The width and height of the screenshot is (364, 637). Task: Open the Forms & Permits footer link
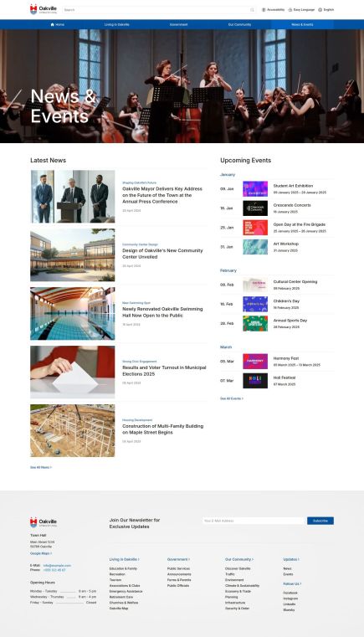click(x=179, y=580)
